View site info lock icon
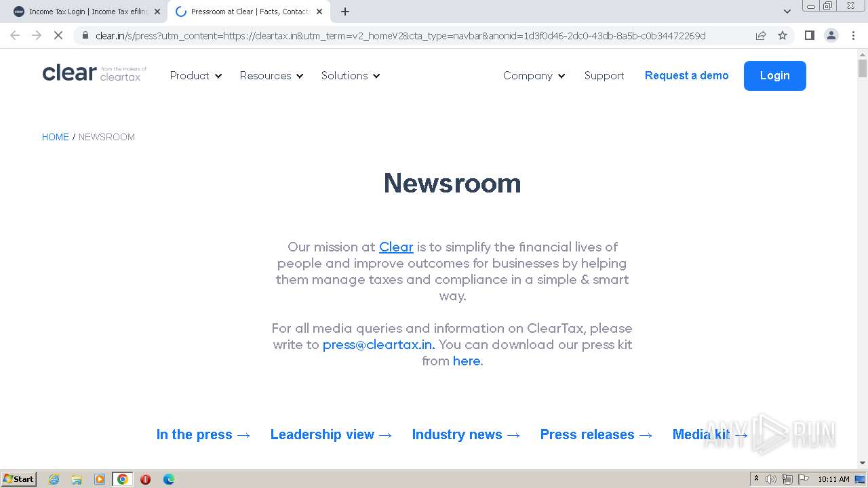The image size is (868, 488). click(84, 35)
